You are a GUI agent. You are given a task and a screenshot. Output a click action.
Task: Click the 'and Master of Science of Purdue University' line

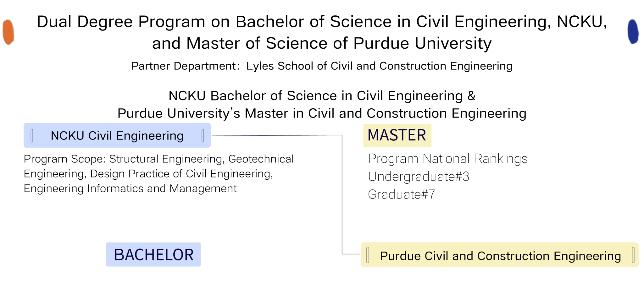322,43
